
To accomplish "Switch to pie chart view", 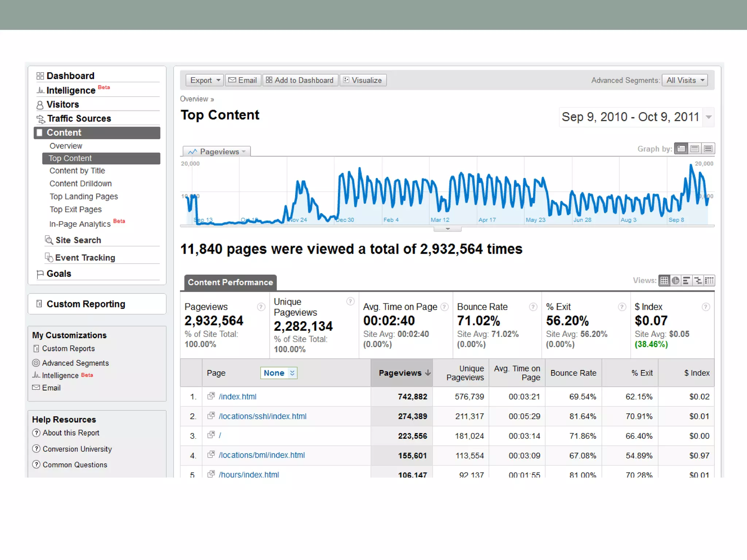I will (676, 280).
